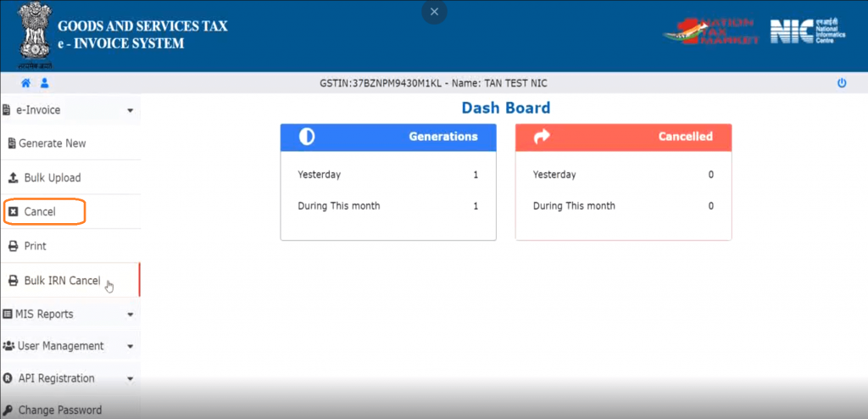Screen dimensions: 868x419
Task: Select Bulk Upload in the sidebar
Action: point(52,178)
